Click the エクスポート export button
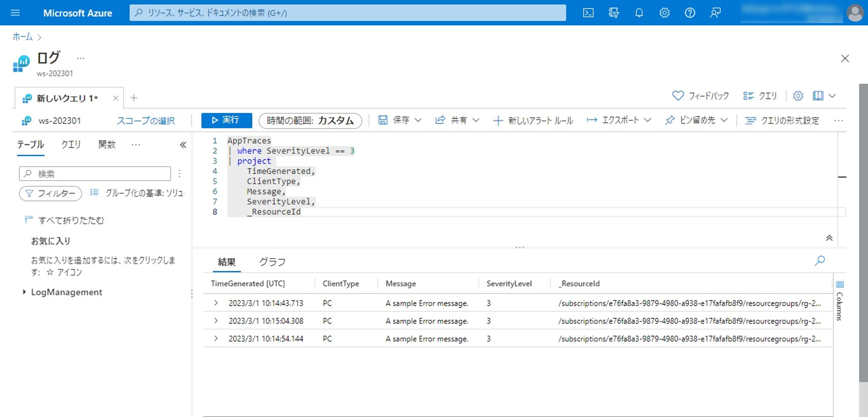The height and width of the screenshot is (417, 868). (x=613, y=120)
